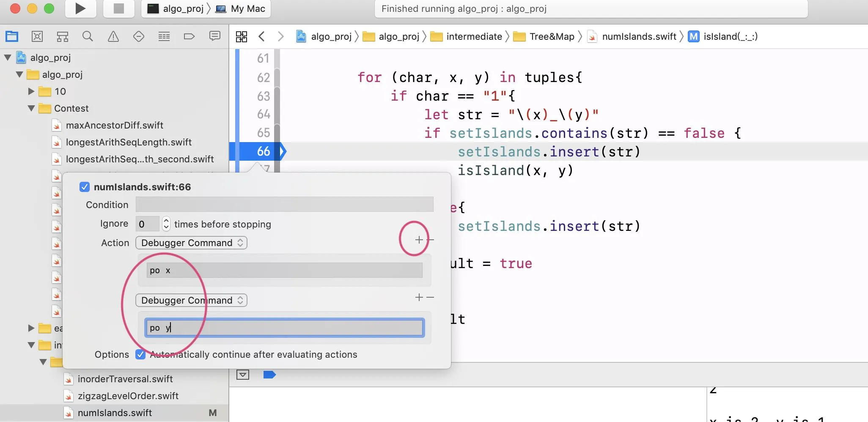Image resolution: width=868 pixels, height=422 pixels.
Task: Run the algo_proj scheme with the play button
Action: coord(80,8)
